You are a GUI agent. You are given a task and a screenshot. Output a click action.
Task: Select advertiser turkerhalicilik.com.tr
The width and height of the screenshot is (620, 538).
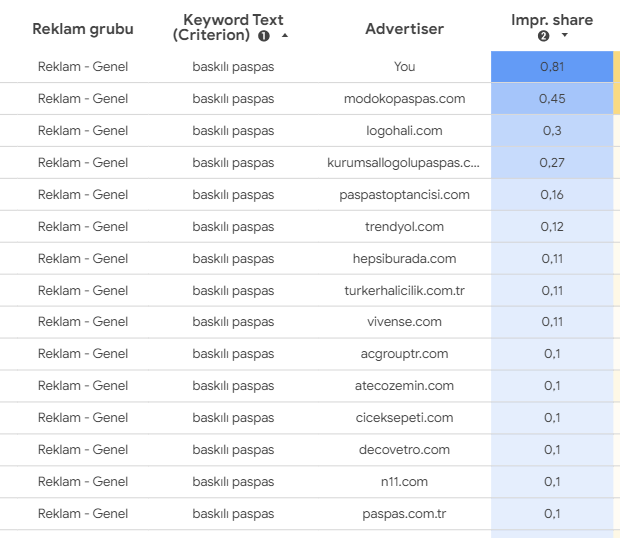coord(404,291)
